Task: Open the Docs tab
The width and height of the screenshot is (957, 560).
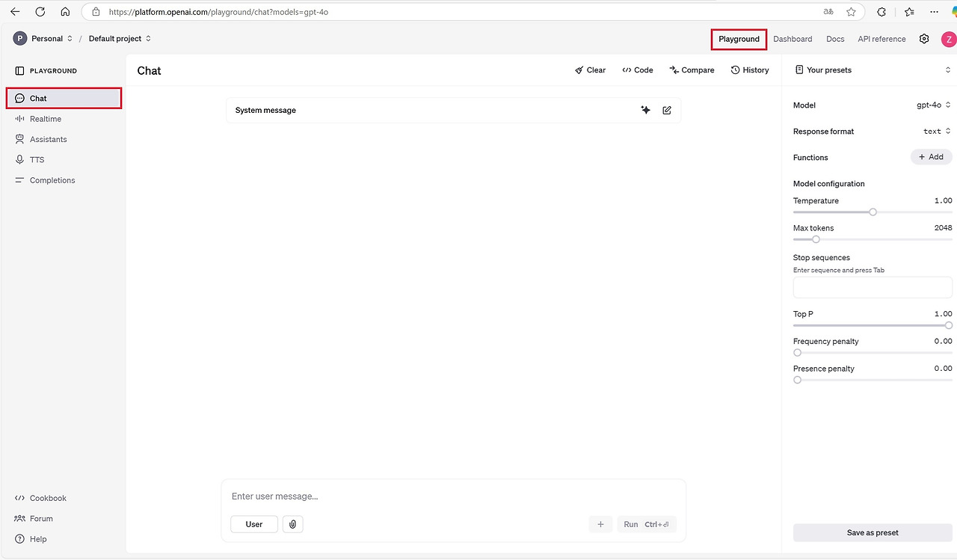Action: click(835, 39)
